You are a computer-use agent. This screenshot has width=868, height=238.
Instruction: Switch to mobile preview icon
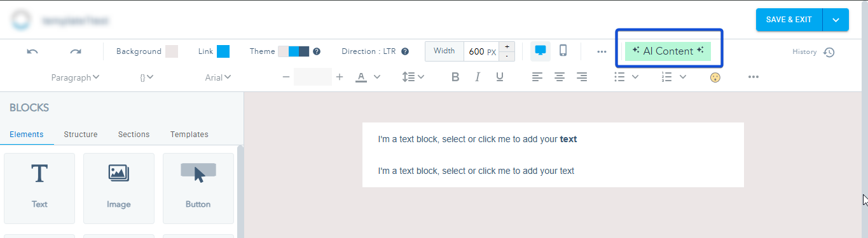coord(563,51)
